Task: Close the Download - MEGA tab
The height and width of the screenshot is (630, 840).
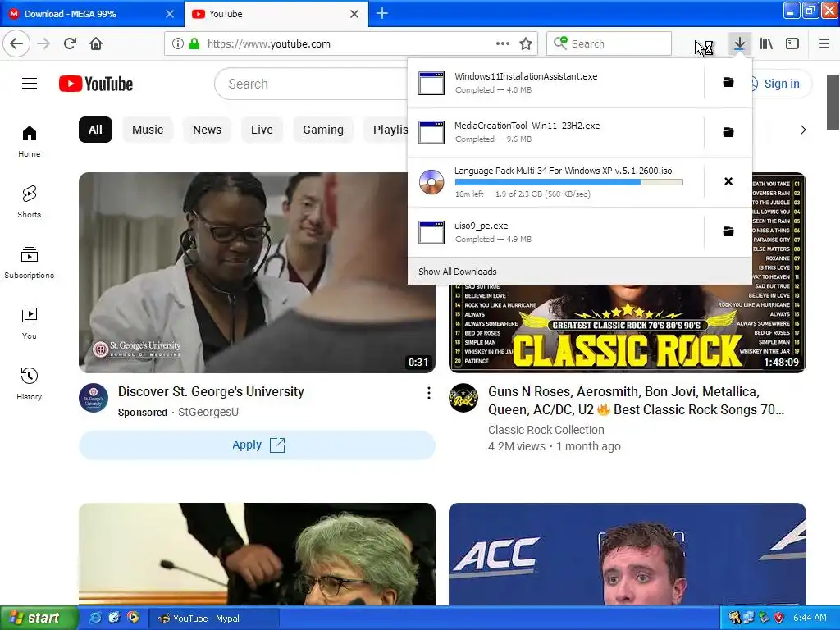Action: (x=170, y=14)
